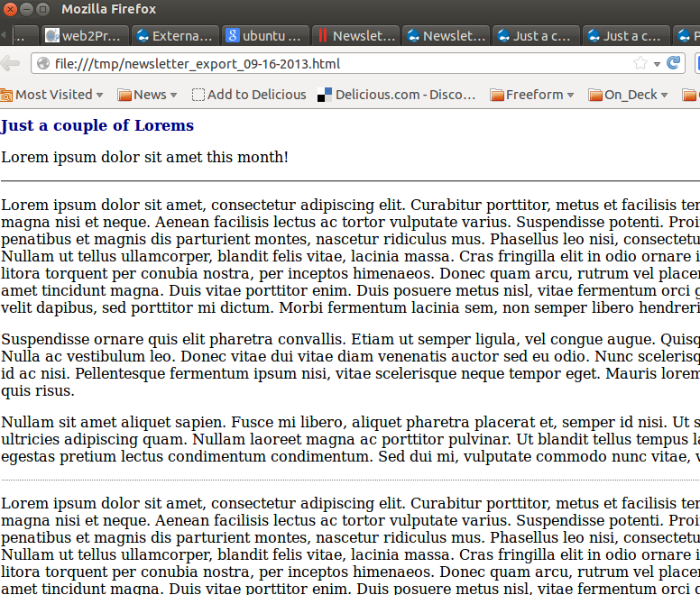The width and height of the screenshot is (700, 595).
Task: Bookmark this page with the star icon
Action: 640,63
